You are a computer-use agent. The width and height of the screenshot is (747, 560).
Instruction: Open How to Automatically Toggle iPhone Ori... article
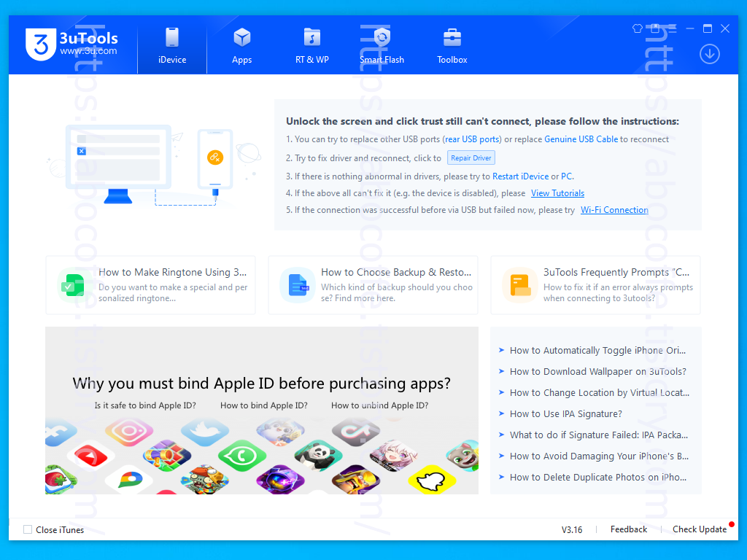[x=597, y=351]
